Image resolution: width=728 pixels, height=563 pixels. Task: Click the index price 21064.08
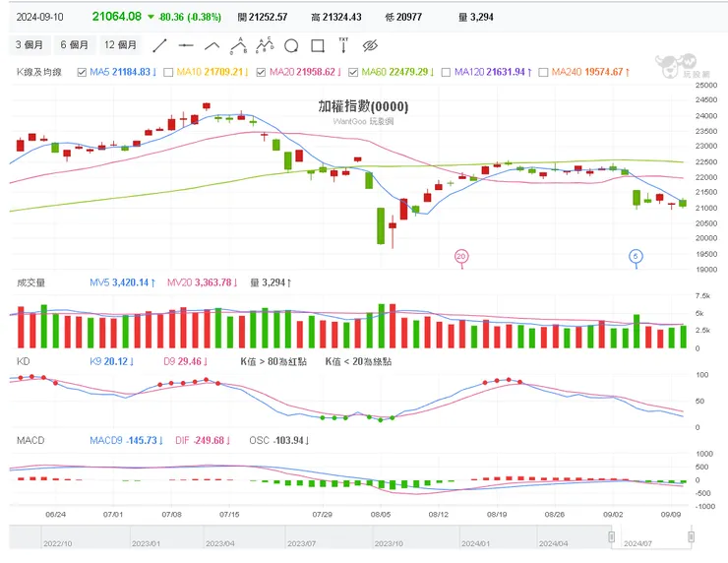(x=116, y=17)
